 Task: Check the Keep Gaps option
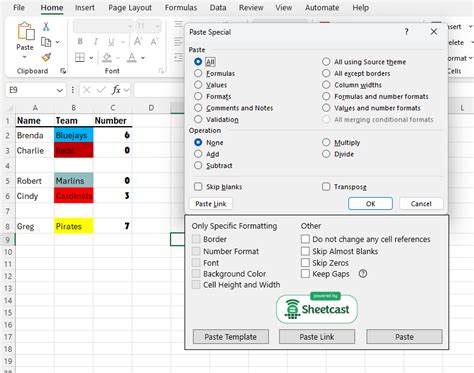(x=305, y=274)
